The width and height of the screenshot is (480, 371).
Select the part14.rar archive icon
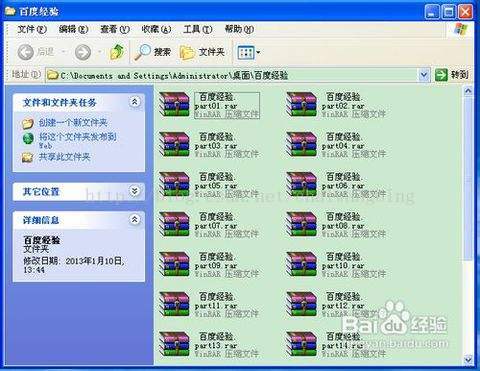point(301,344)
